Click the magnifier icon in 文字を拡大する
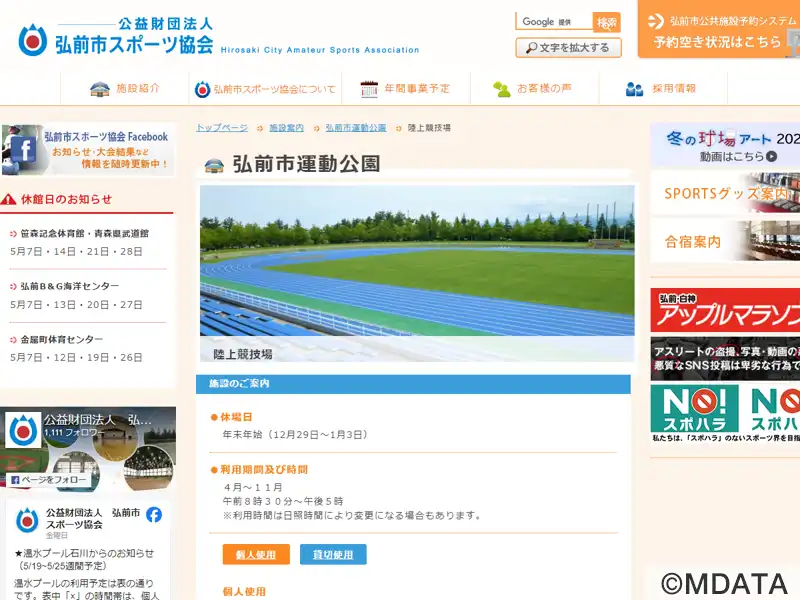800x600 pixels. [531, 48]
